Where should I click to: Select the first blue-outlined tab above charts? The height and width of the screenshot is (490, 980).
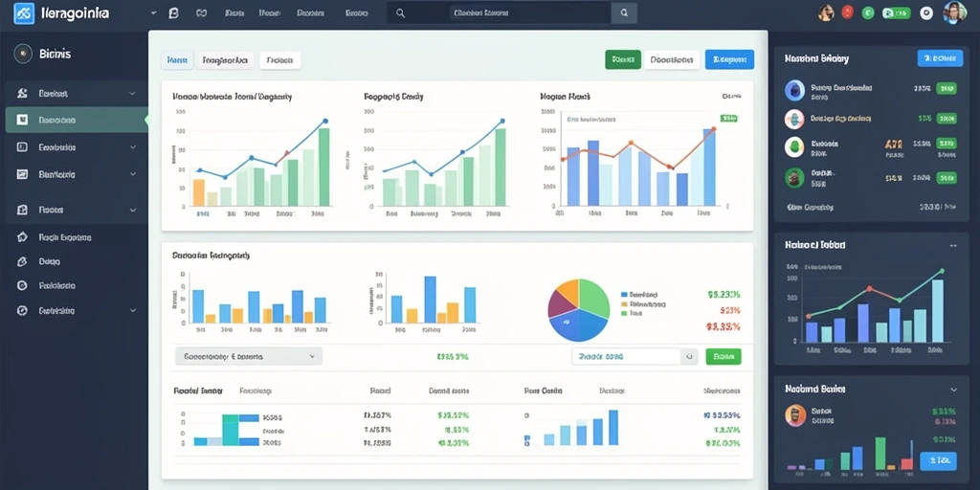pyautogui.click(x=177, y=60)
